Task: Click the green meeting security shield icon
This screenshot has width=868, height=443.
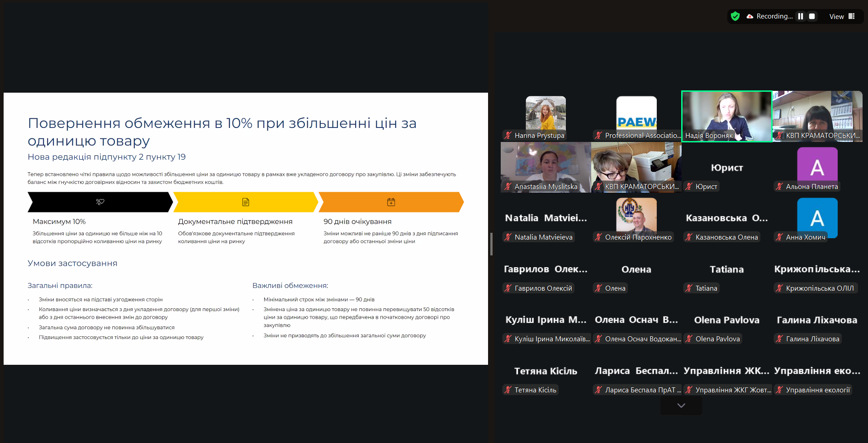Action: pyautogui.click(x=735, y=16)
